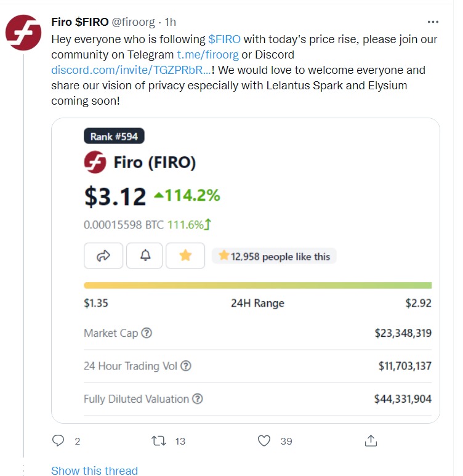Click the 24 Hour Trading Vol help icon
463x476 pixels.
tap(186, 366)
